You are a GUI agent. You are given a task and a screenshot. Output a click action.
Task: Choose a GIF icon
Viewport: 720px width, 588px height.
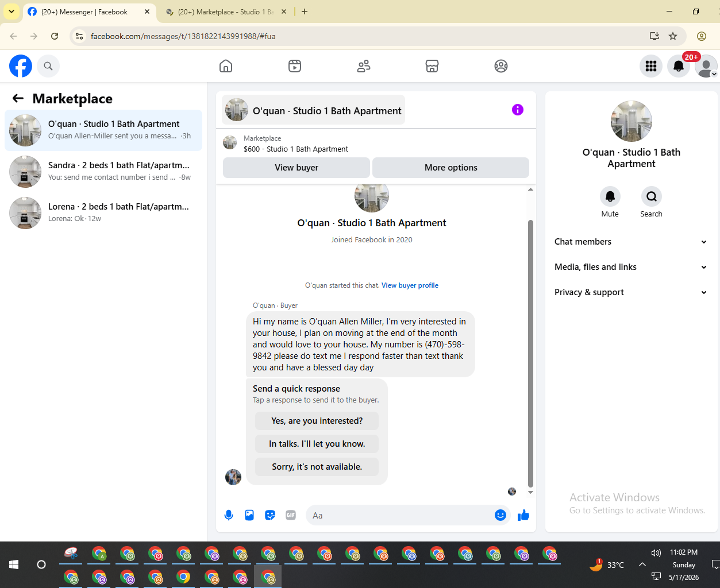click(291, 515)
